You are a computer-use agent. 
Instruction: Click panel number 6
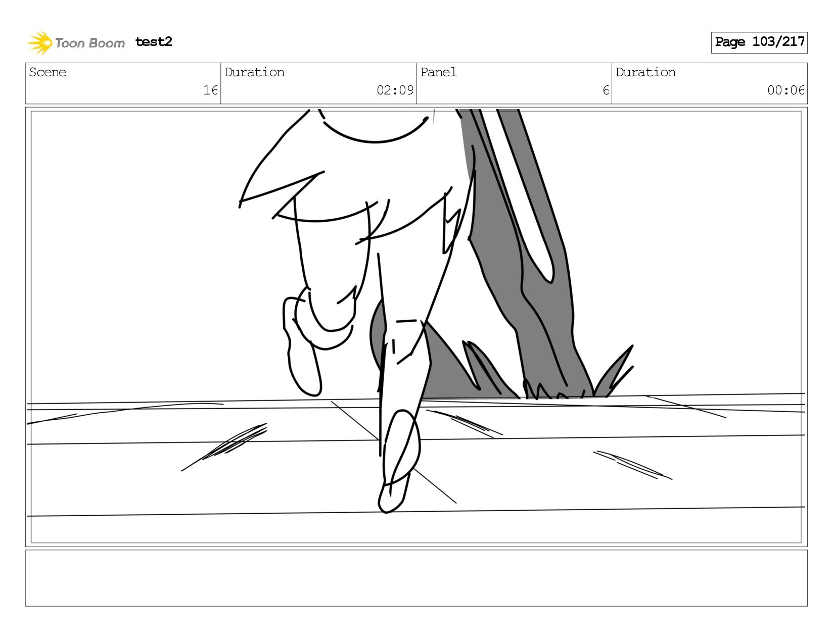(x=606, y=90)
